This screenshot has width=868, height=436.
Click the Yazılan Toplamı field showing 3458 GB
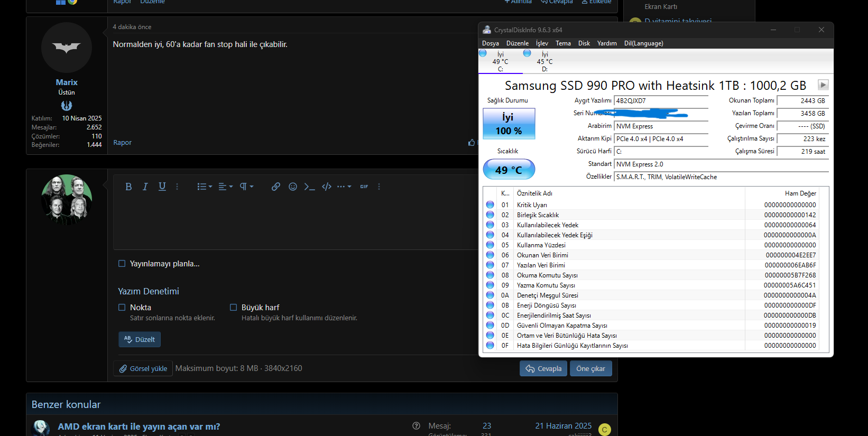804,114
